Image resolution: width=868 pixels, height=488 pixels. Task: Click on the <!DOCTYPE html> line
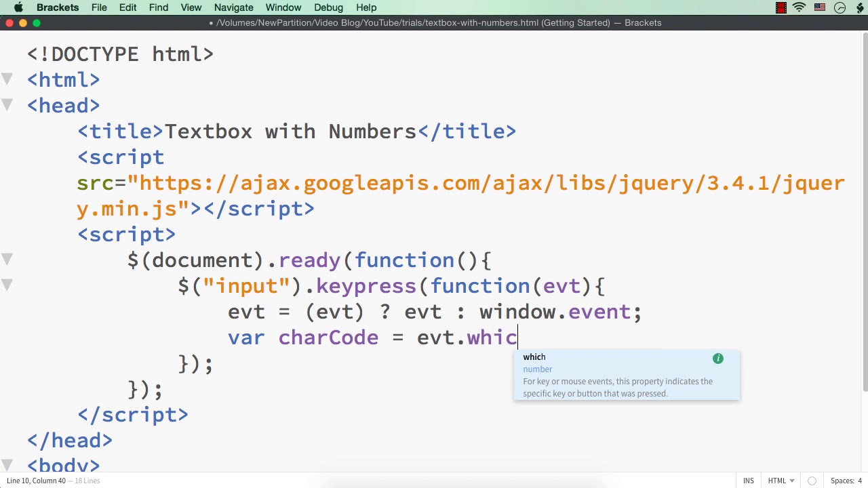coord(121,54)
